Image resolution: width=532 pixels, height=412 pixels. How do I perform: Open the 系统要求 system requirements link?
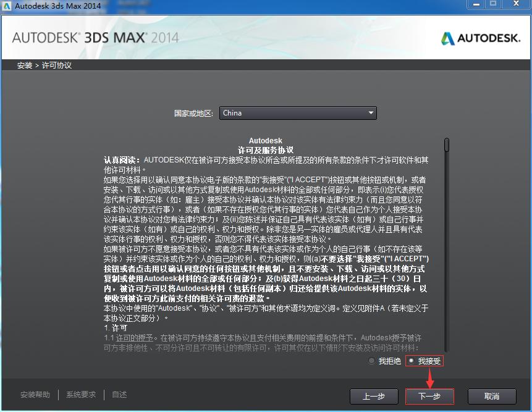click(x=80, y=393)
